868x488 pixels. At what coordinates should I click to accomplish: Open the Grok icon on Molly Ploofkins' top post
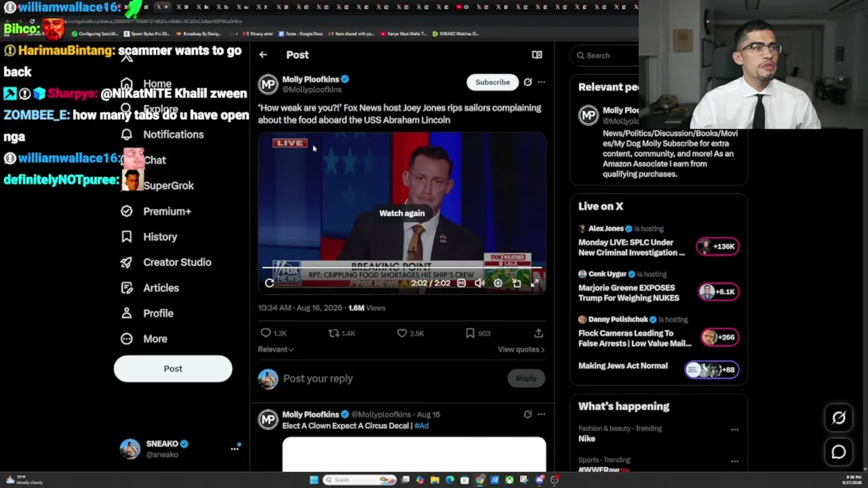pos(528,82)
